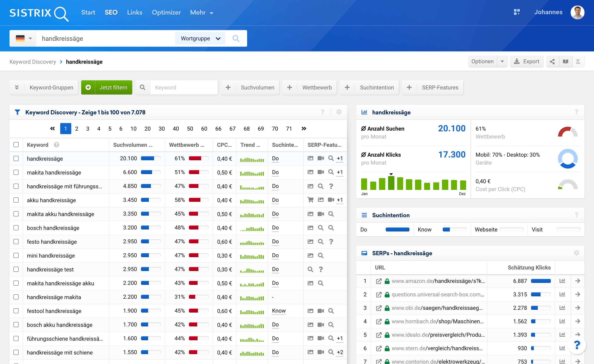
Task: Click the blue search magnifier in the search bar
Action: (236, 39)
